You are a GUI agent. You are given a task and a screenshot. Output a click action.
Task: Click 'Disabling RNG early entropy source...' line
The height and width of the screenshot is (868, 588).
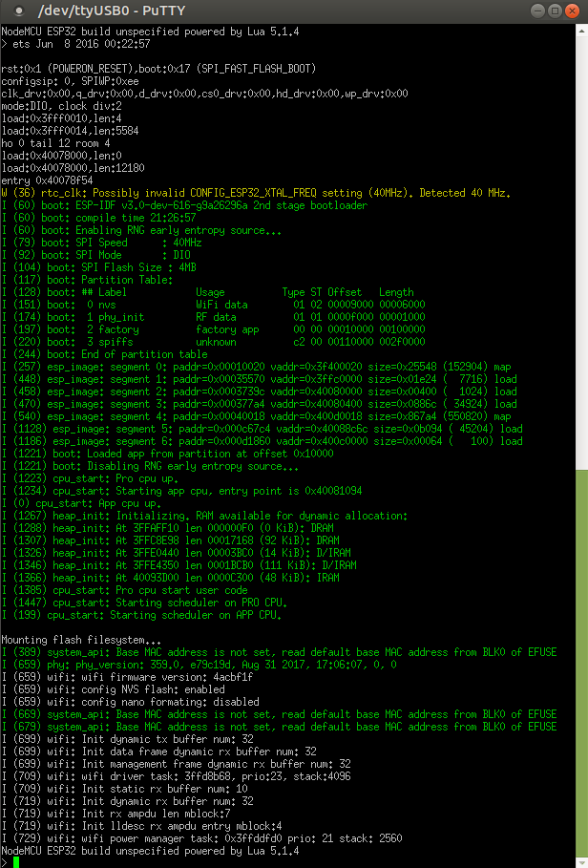[x=150, y=466]
